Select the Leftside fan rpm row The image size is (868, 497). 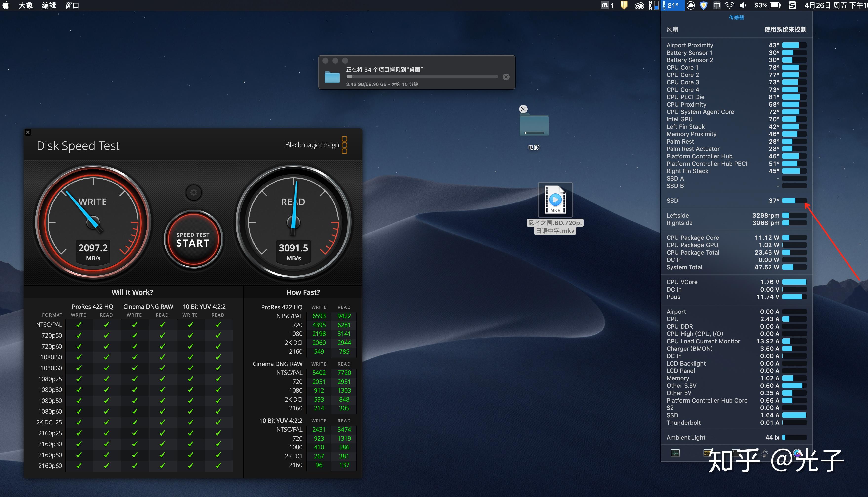[x=736, y=215]
